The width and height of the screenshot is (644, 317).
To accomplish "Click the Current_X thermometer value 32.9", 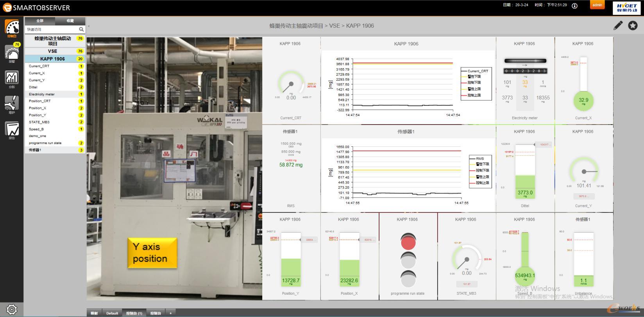I will [x=583, y=100].
